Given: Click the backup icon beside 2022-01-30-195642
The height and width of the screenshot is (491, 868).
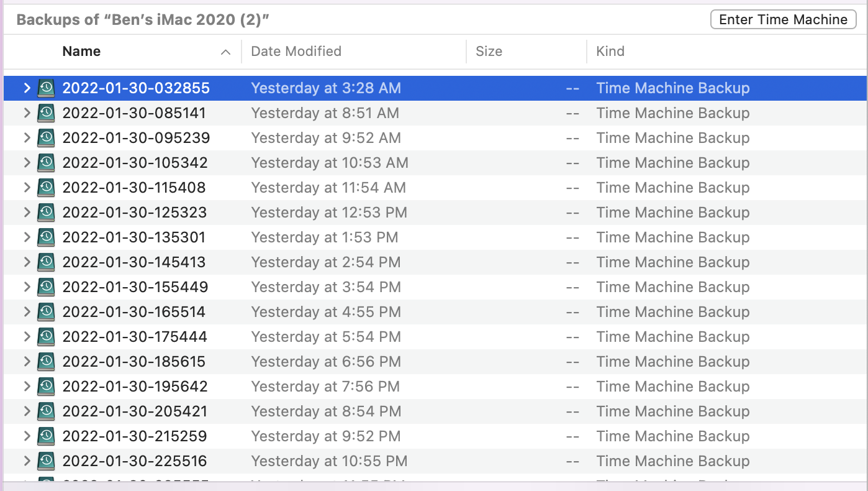Looking at the screenshot, I should (x=46, y=387).
